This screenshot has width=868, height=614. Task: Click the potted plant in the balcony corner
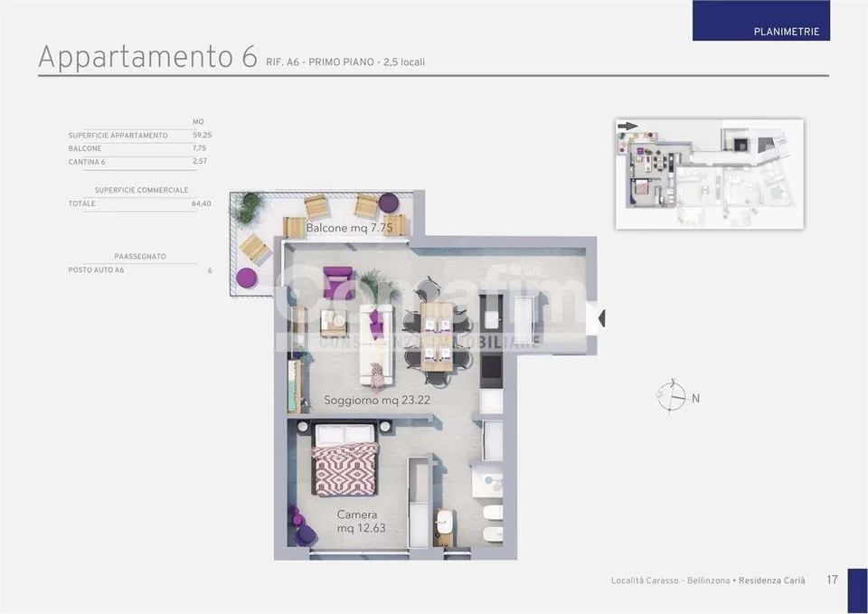click(245, 209)
